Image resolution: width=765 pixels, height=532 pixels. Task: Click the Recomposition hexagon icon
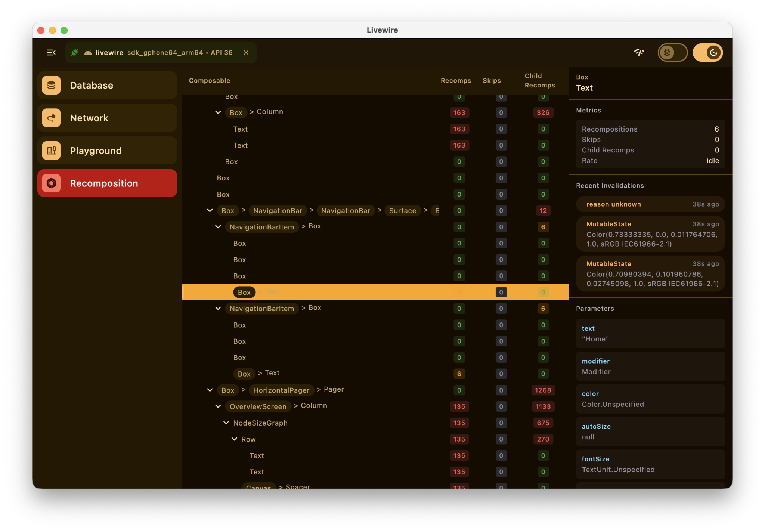(52, 183)
